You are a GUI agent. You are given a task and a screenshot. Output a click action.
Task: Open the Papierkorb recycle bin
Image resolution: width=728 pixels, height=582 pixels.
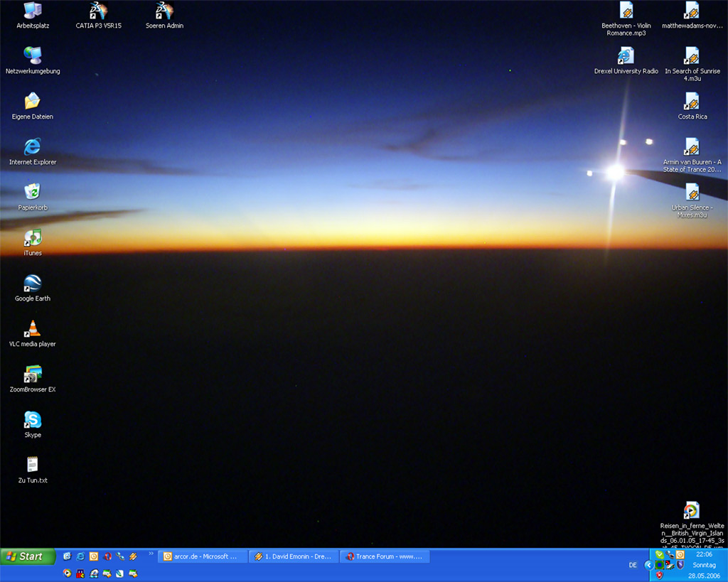tap(33, 193)
